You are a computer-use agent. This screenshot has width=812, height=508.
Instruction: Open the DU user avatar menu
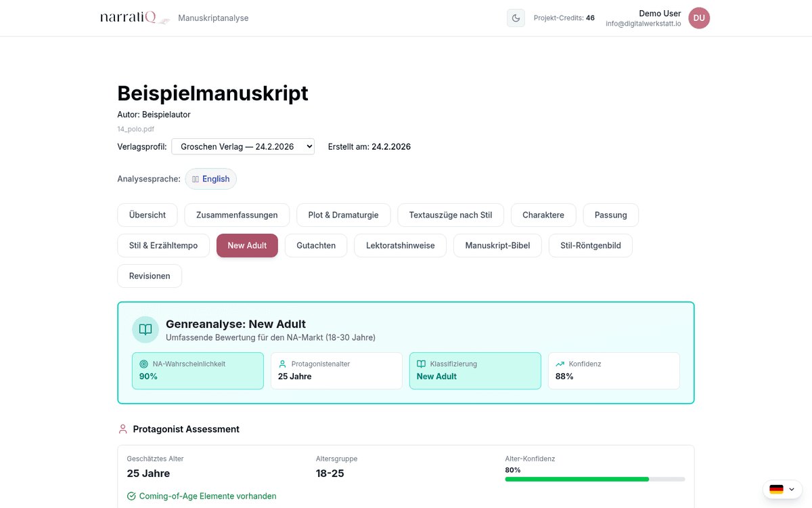(699, 18)
